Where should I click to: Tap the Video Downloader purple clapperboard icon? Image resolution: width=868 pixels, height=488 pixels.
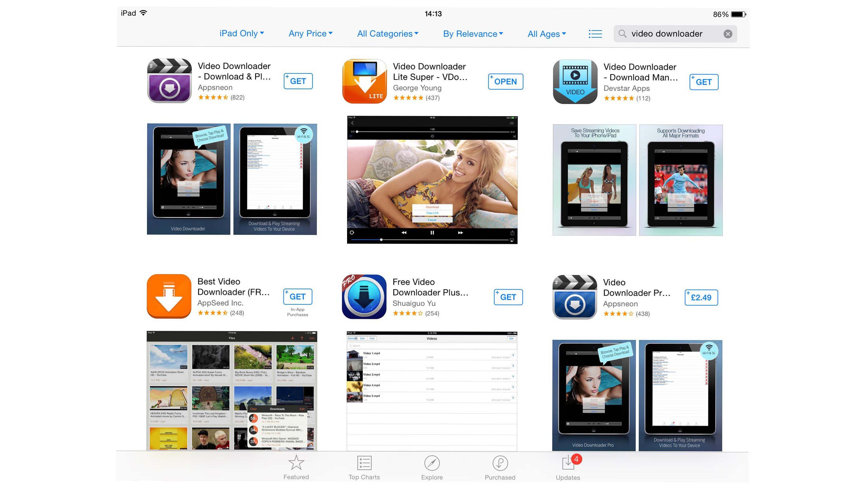[169, 81]
